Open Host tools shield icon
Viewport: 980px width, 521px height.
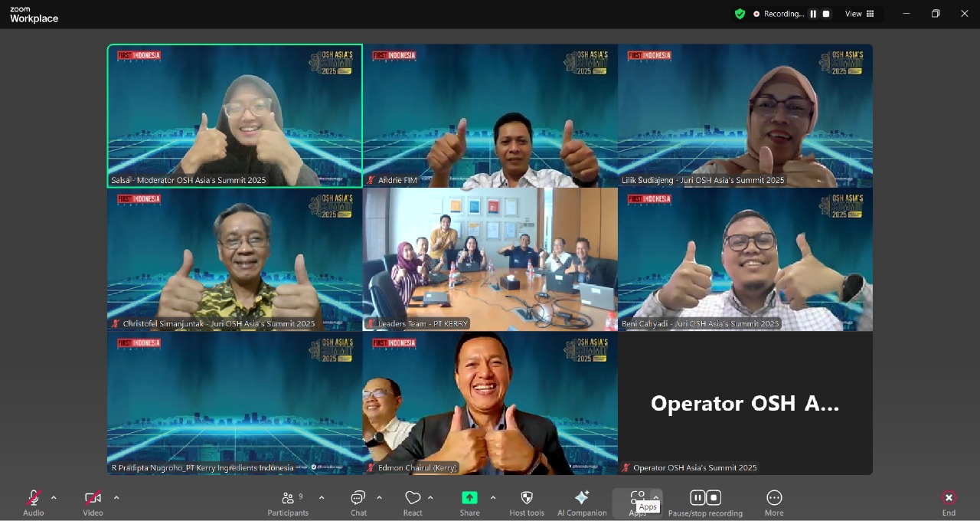[x=527, y=498]
